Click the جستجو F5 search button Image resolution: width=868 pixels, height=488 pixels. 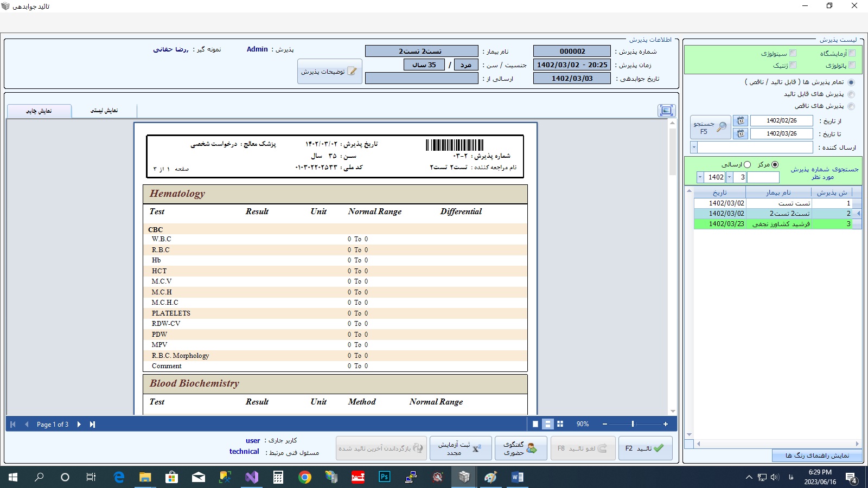710,127
